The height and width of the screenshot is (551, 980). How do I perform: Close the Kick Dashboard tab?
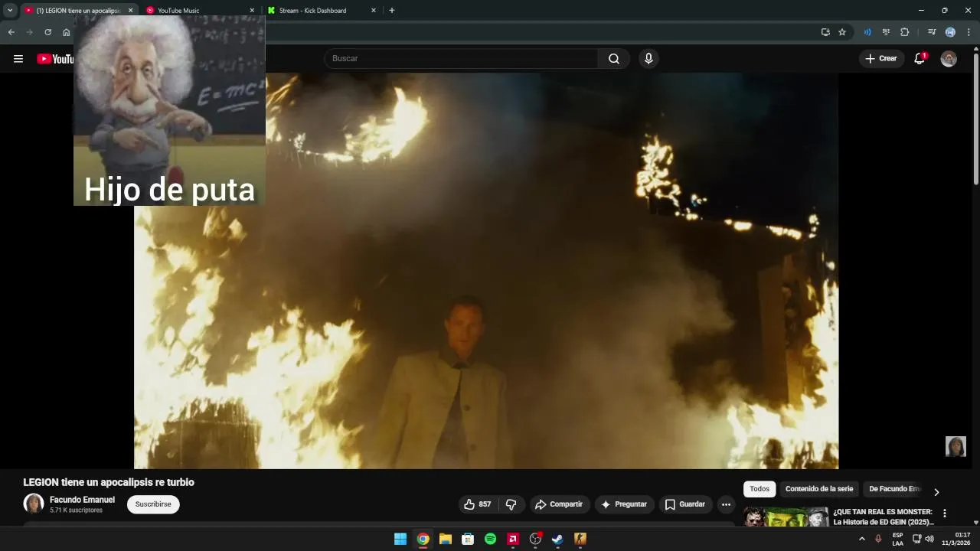[374, 11]
